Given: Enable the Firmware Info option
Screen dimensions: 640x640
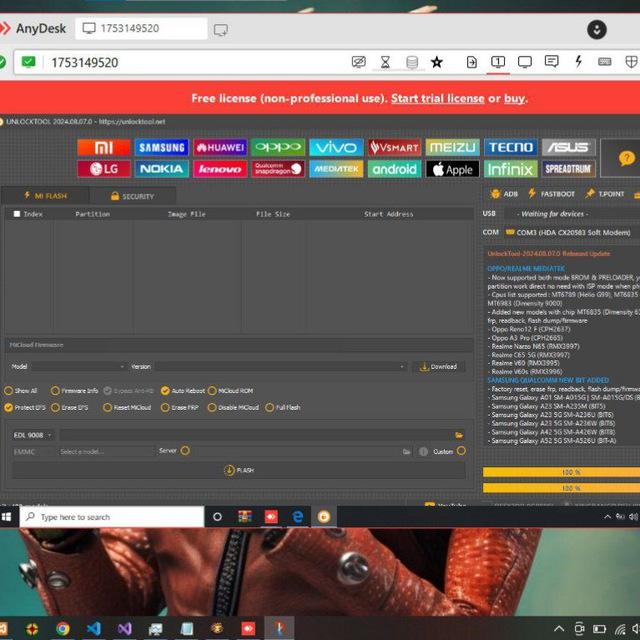Looking at the screenshot, I should [74, 391].
